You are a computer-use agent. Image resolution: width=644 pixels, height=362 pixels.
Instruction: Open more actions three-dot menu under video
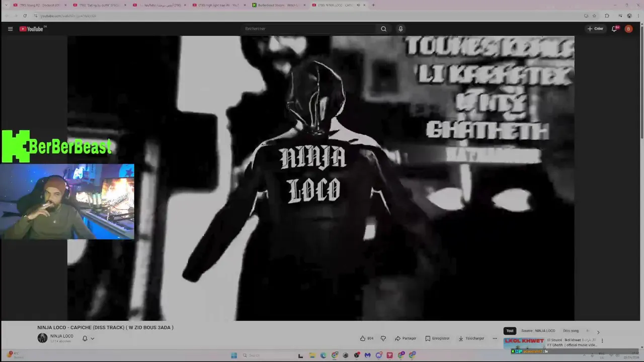tap(495, 338)
